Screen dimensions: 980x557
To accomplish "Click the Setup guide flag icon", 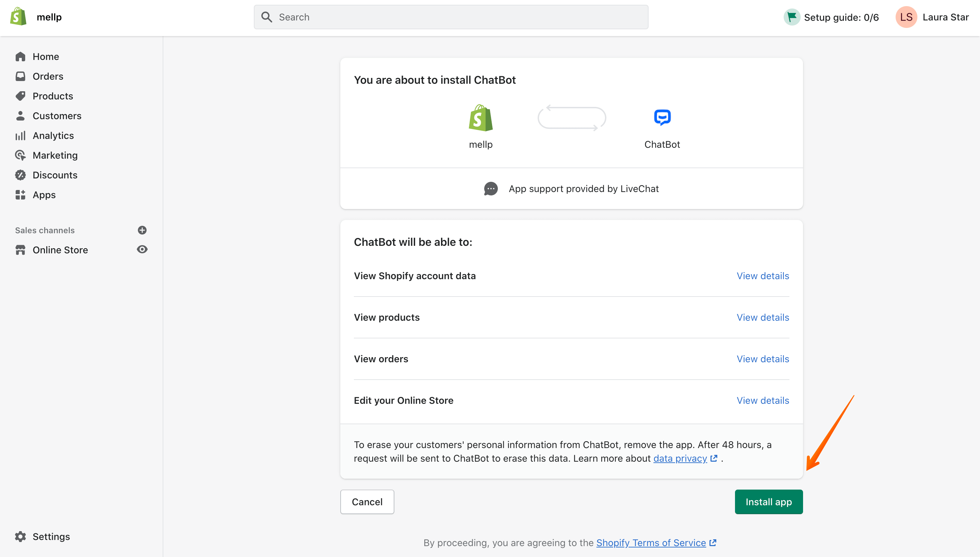I will point(791,17).
